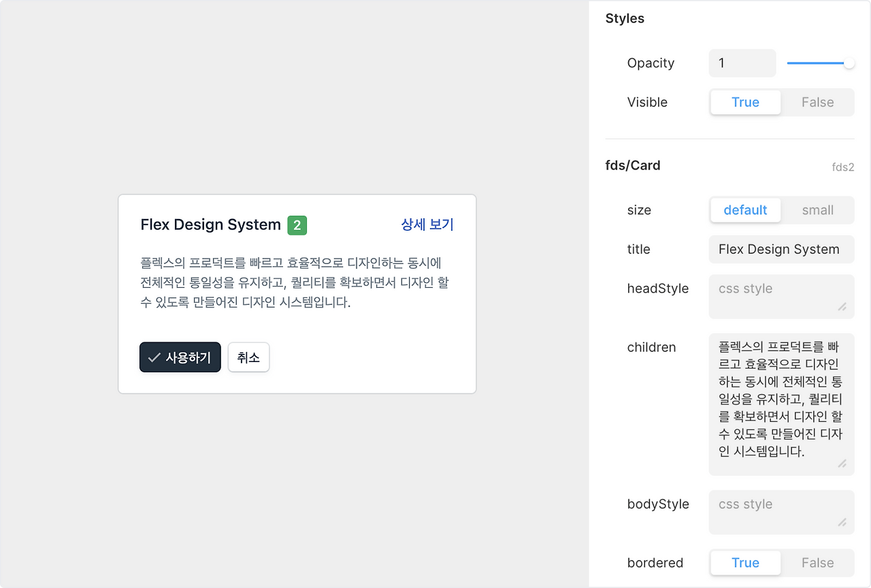This screenshot has width=871, height=588.
Task: Click the headStyle css style textarea
Action: click(x=781, y=297)
